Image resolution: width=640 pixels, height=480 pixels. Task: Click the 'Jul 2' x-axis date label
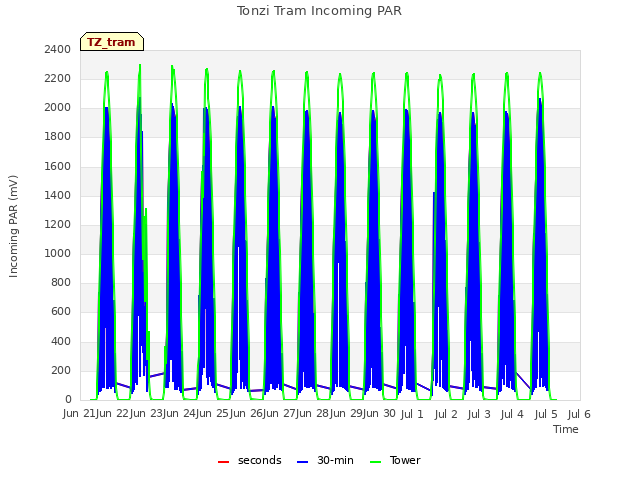pyautogui.click(x=446, y=414)
